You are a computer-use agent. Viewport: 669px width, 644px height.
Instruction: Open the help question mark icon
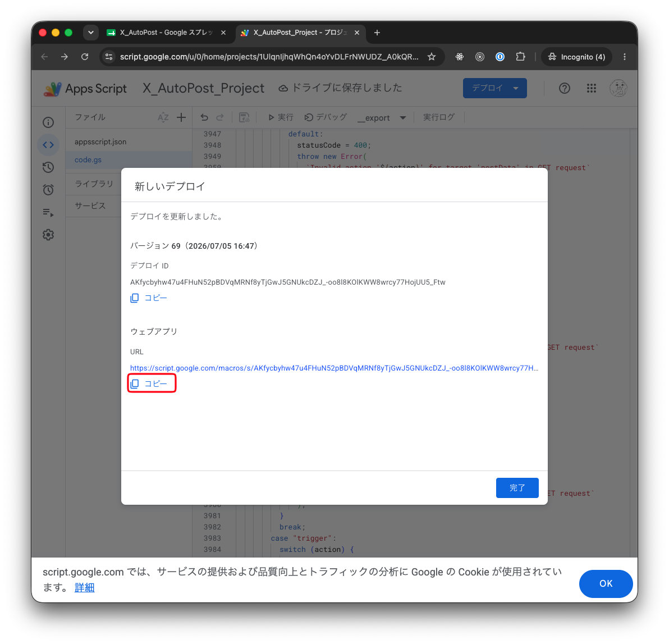pos(564,88)
